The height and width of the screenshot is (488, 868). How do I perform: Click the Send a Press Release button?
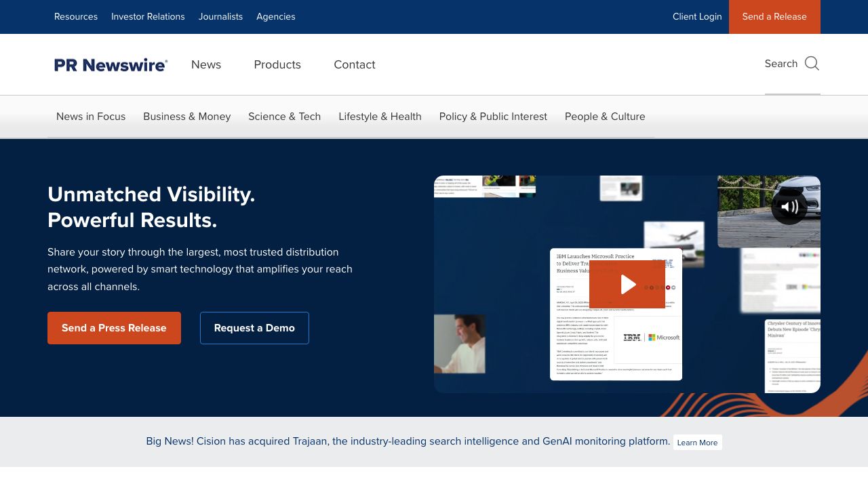click(x=114, y=328)
